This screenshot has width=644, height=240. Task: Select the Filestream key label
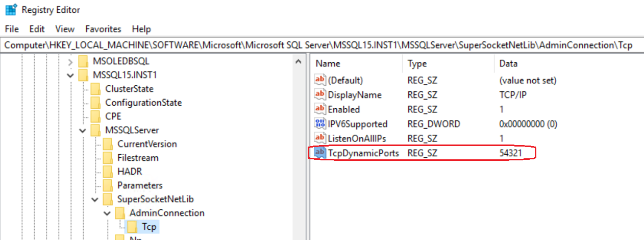pyautogui.click(x=138, y=158)
